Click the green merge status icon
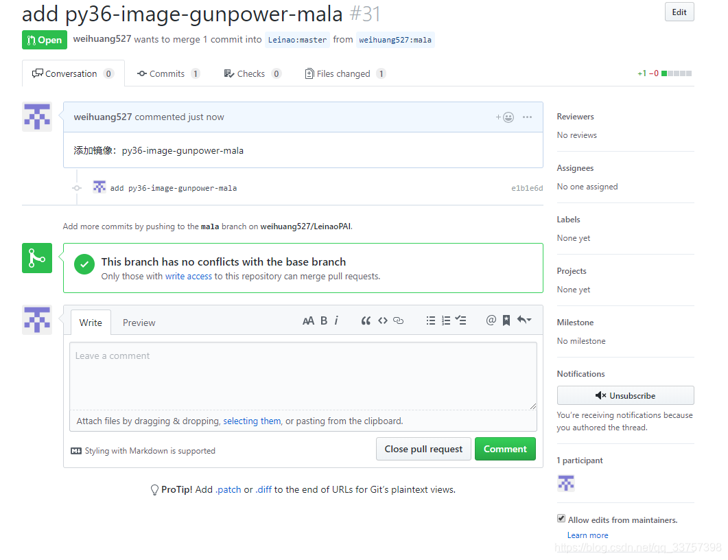Viewport: 728px width, 560px height. click(x=37, y=258)
